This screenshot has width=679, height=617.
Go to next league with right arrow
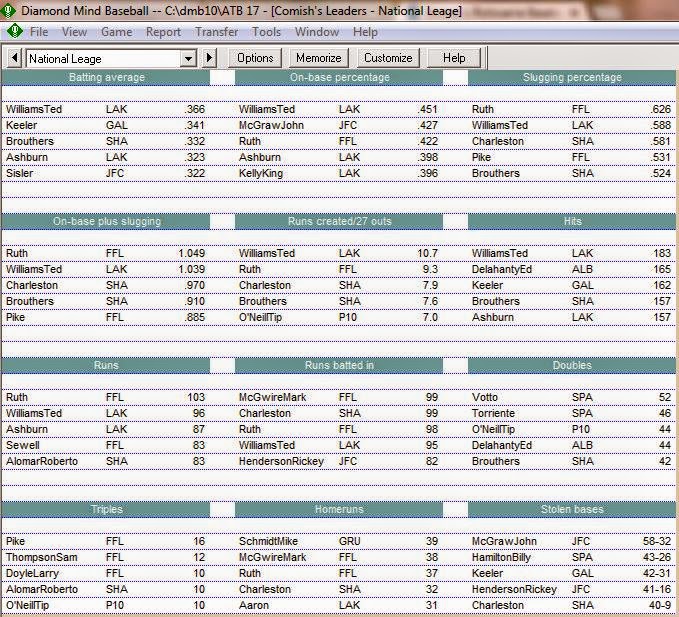coord(209,58)
